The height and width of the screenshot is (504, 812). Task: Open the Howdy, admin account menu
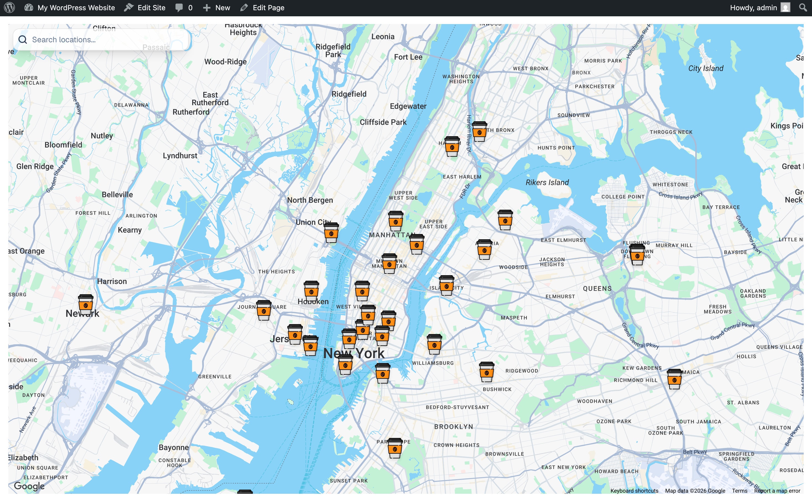coord(760,8)
